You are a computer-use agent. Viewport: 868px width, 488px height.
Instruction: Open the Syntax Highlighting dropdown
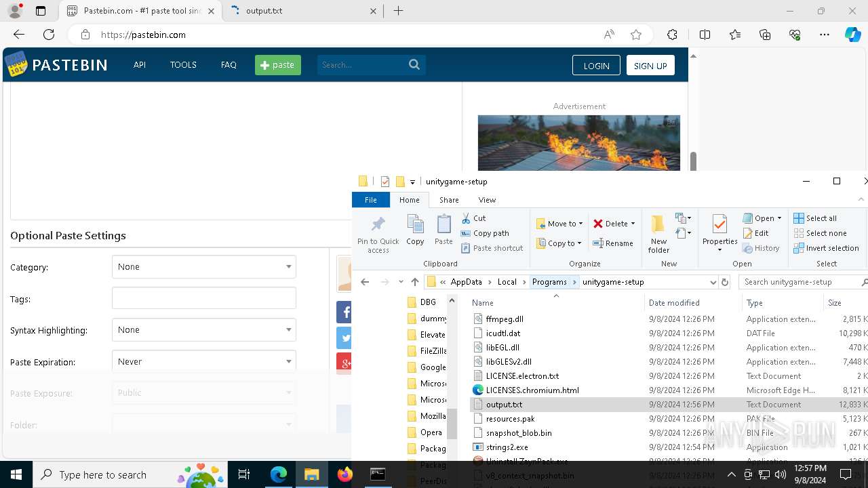click(x=204, y=329)
